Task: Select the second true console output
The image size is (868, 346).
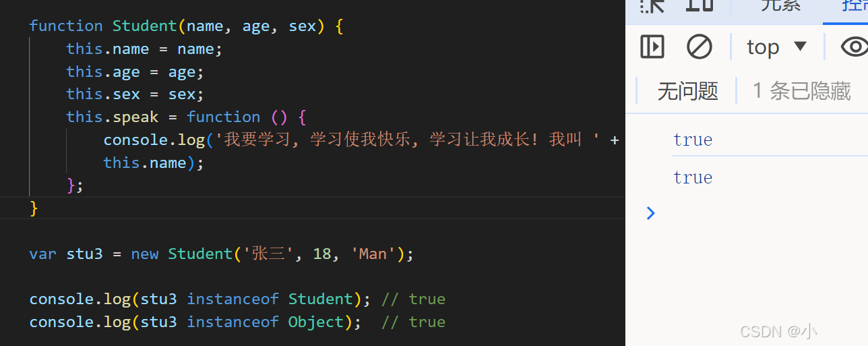Action: coord(693,177)
